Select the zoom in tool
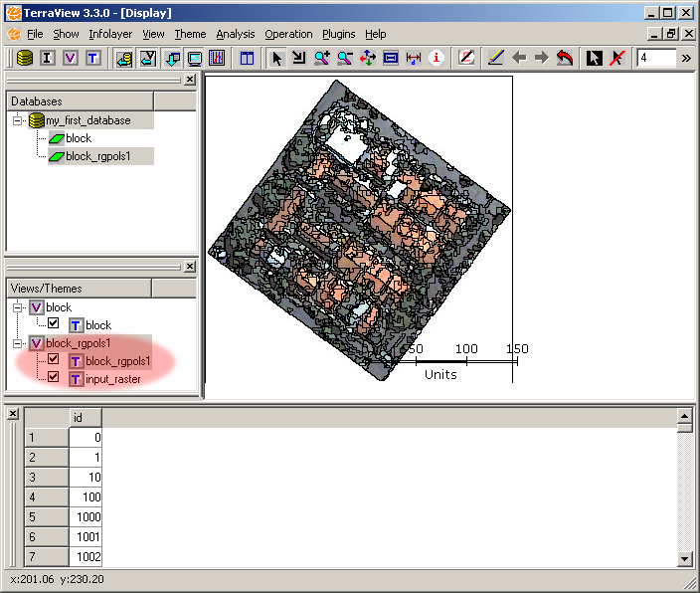The height and width of the screenshot is (593, 700). [322, 58]
